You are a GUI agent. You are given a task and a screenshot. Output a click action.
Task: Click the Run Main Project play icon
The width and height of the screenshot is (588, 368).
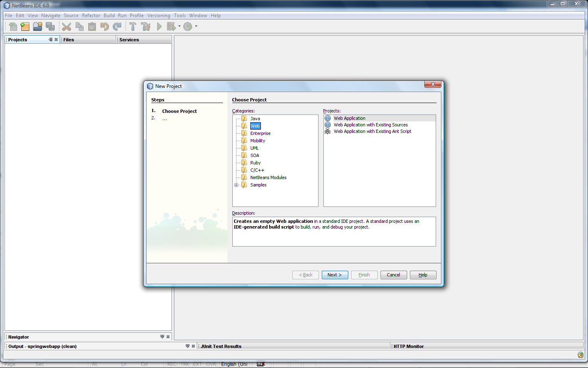point(159,27)
